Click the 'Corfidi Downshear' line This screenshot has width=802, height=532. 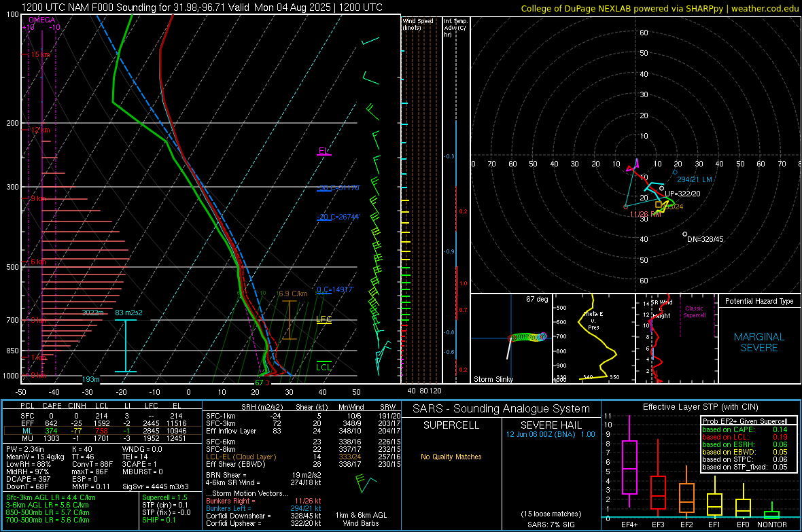(264, 516)
